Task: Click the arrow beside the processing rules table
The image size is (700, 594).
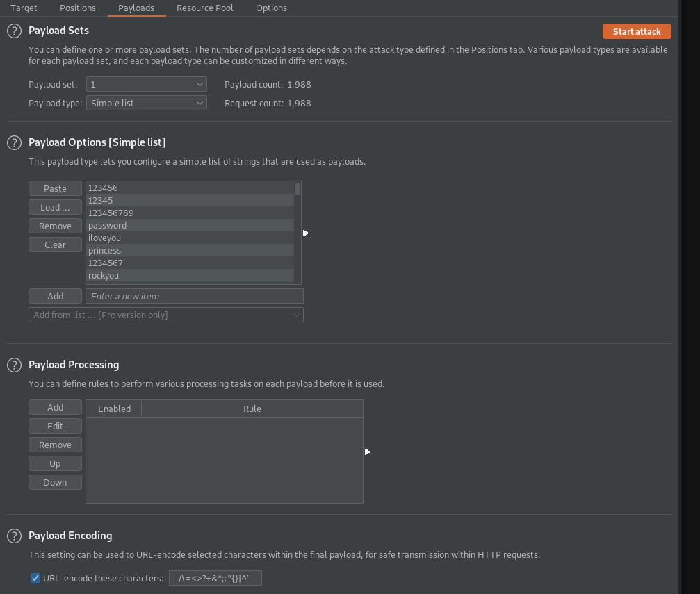Action: pos(367,452)
